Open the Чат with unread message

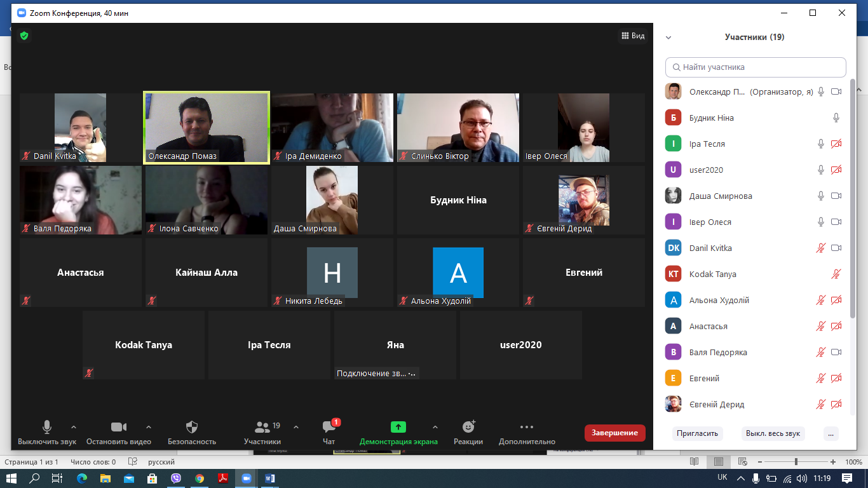click(329, 433)
